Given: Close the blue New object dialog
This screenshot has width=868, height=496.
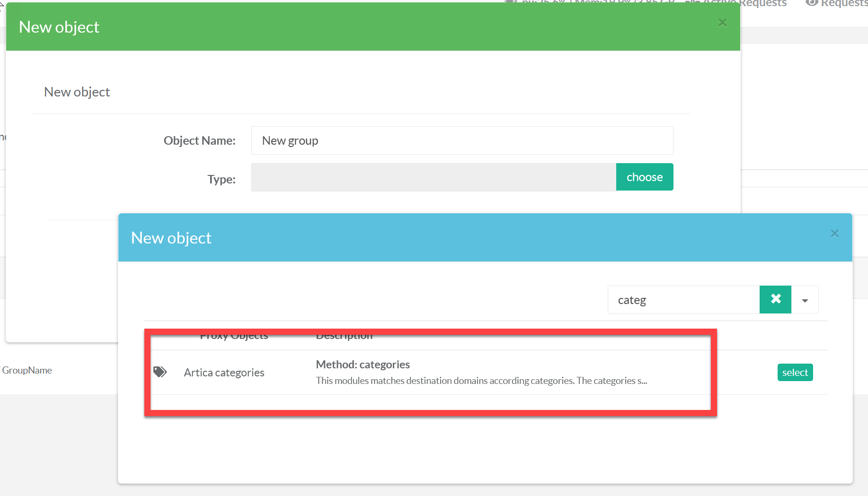Looking at the screenshot, I should (x=834, y=234).
